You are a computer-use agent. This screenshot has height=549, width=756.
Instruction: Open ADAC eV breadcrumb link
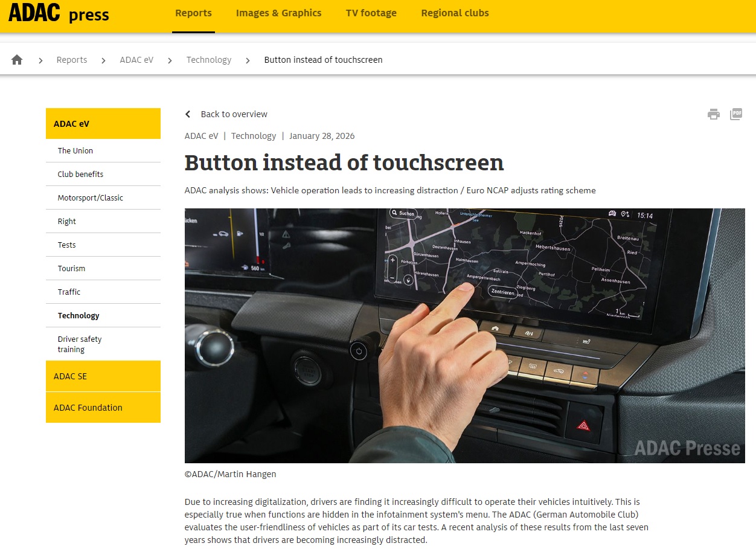(x=136, y=60)
